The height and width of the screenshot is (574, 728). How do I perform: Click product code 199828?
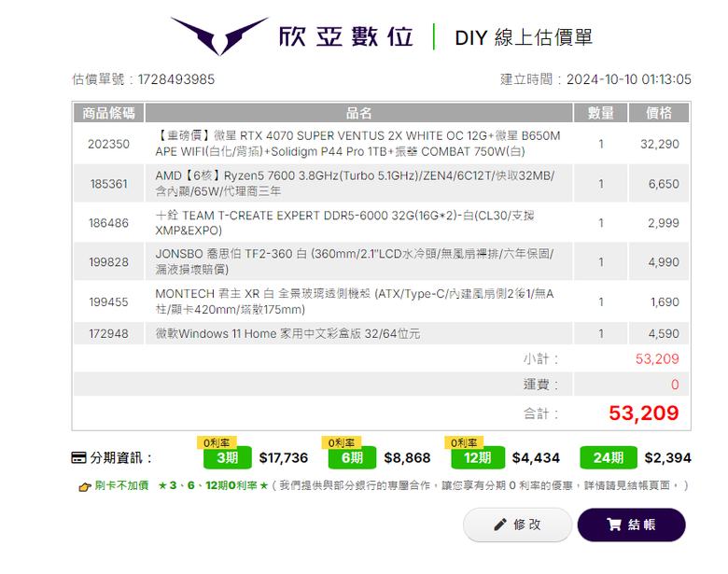(x=108, y=262)
